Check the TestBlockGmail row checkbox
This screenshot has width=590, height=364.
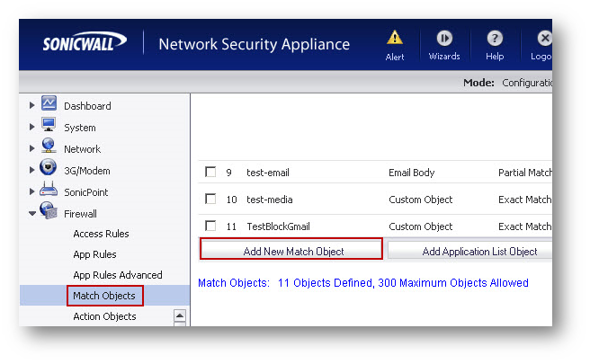pyautogui.click(x=210, y=226)
